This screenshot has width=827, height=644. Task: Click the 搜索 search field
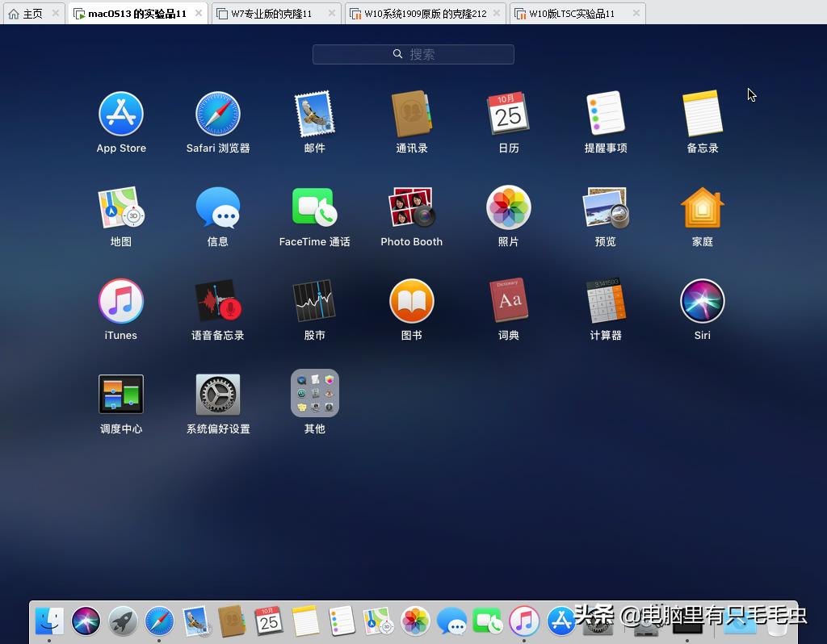(x=413, y=54)
